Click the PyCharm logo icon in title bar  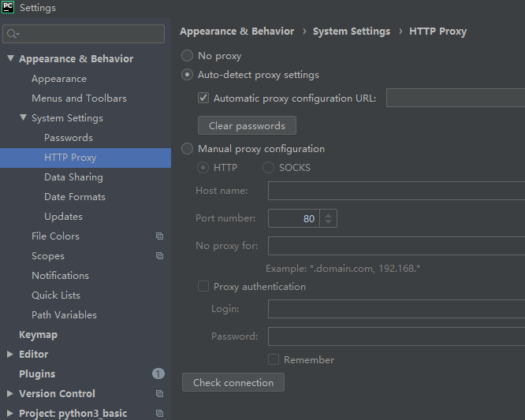coord(8,8)
